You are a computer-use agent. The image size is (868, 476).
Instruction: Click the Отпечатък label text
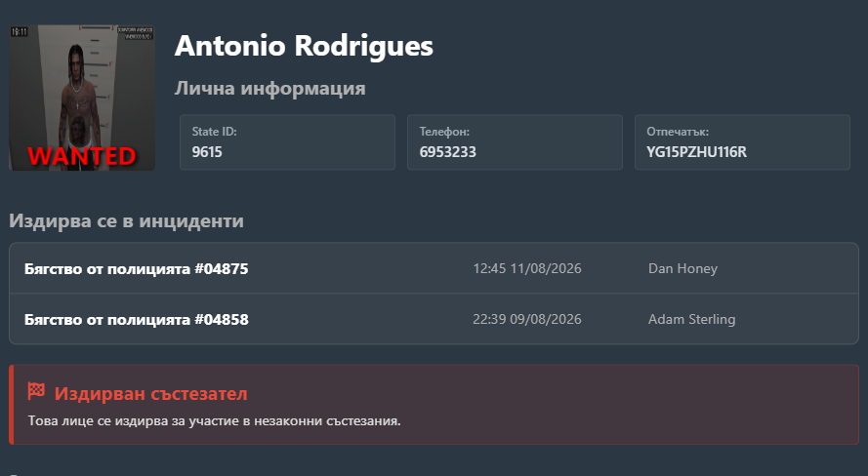678,132
